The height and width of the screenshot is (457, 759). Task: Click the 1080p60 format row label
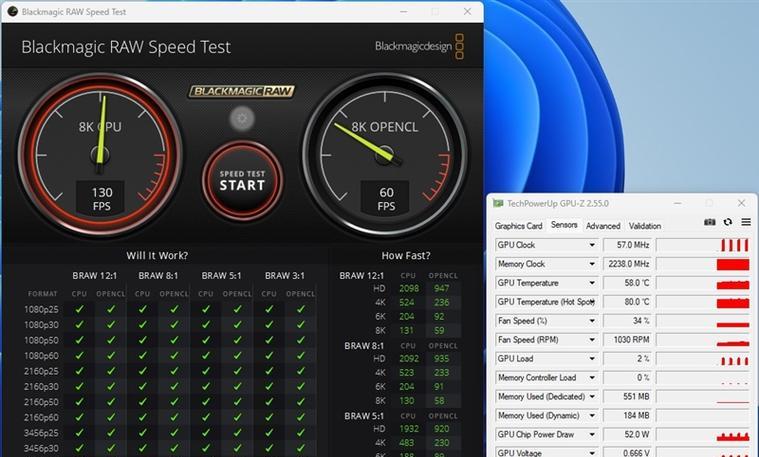[41, 356]
